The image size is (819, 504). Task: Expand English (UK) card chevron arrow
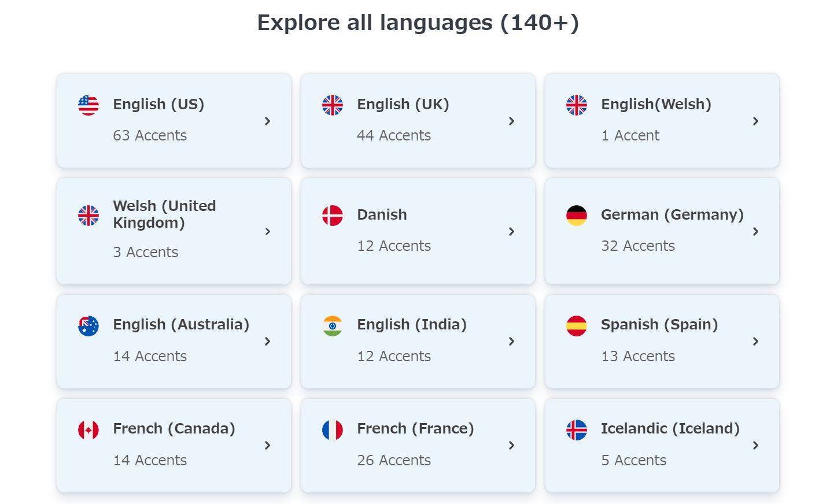511,121
